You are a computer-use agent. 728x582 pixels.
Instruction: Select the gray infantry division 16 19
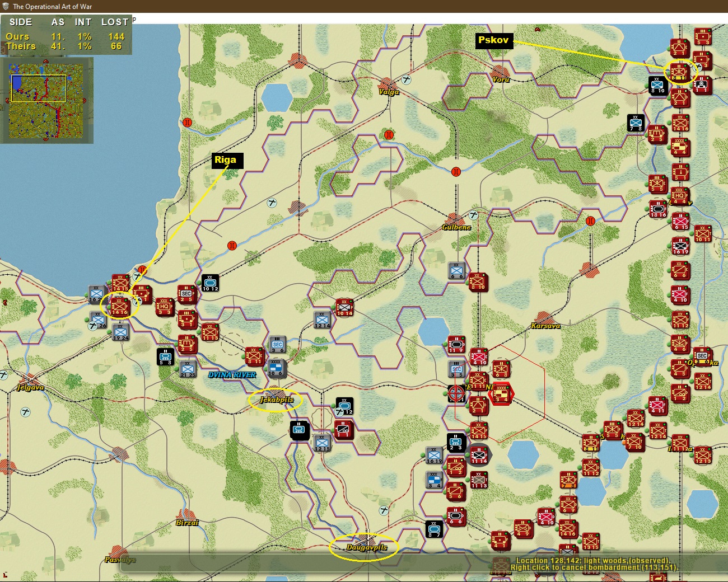click(x=434, y=455)
